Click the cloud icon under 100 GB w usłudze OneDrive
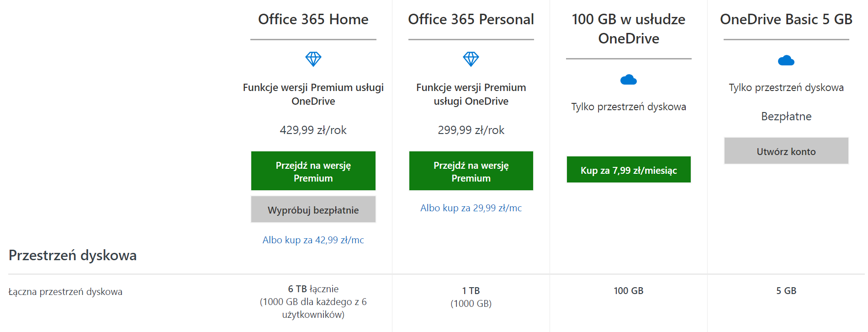The image size is (868, 332). click(x=629, y=80)
